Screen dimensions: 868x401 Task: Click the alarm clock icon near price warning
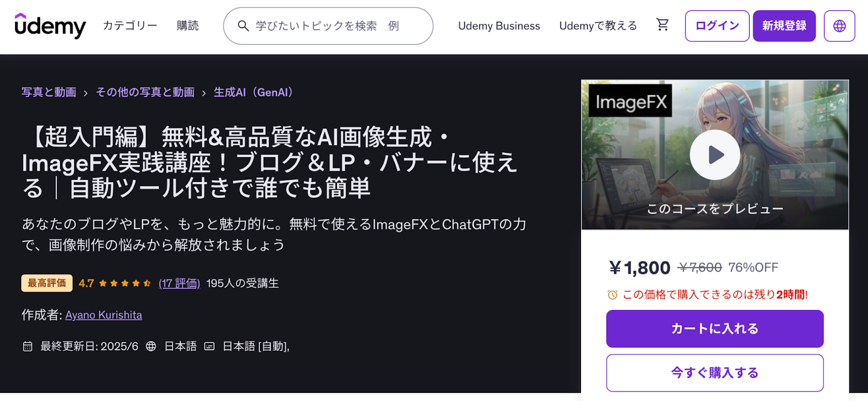click(x=612, y=295)
